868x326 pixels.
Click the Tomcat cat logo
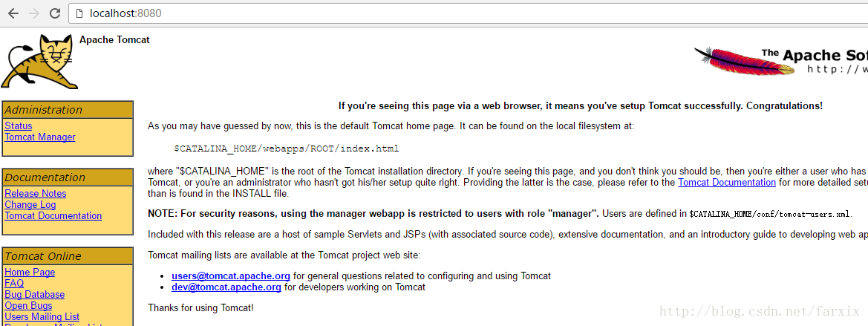39,61
